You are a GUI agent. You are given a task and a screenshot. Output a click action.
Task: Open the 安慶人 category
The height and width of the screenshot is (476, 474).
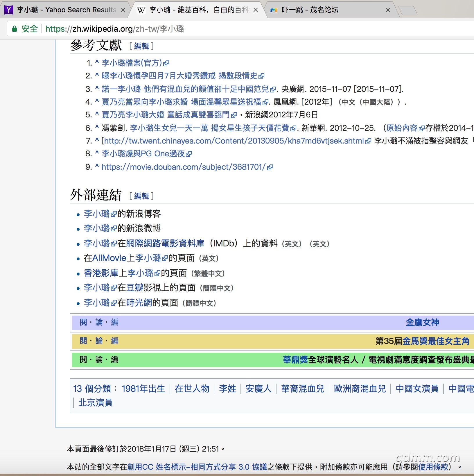tap(258, 389)
